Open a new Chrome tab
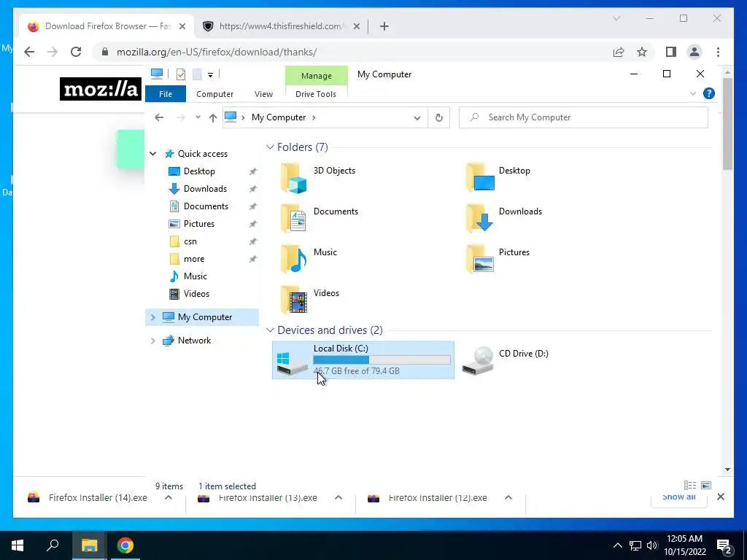This screenshot has width=747, height=560. 384,26
